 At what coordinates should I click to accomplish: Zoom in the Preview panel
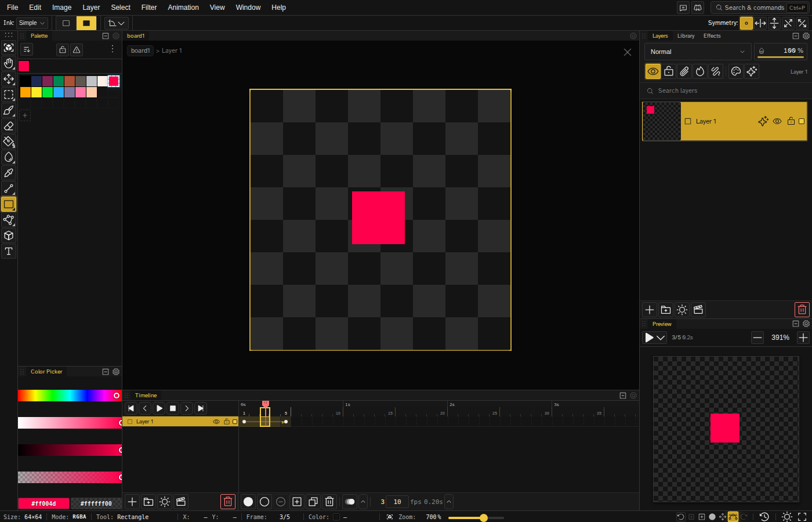tap(803, 338)
